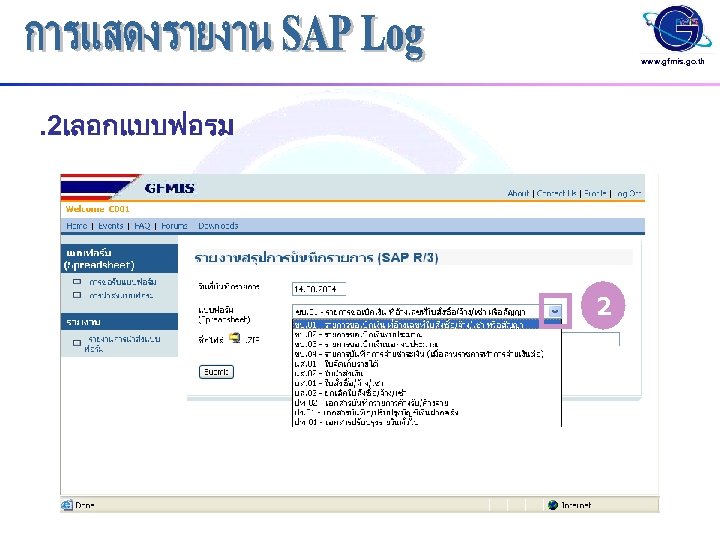Open the sidebar report item under รายงาน

point(122,343)
